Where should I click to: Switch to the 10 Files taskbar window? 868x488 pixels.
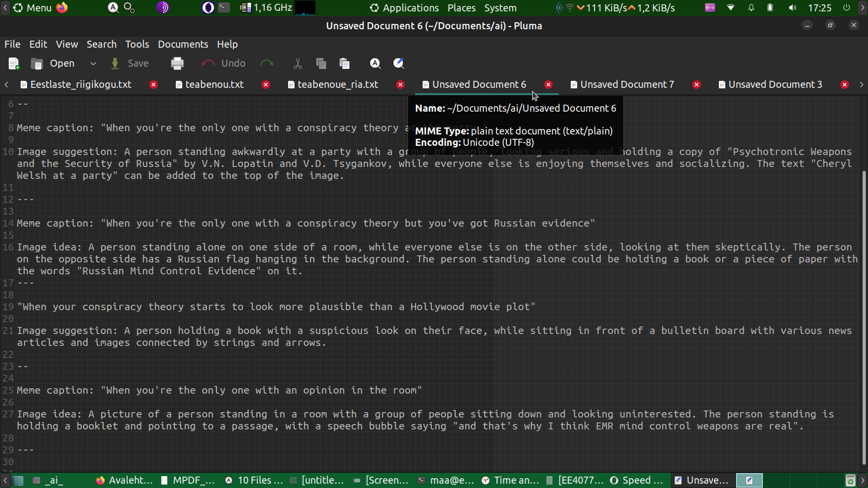point(254,480)
